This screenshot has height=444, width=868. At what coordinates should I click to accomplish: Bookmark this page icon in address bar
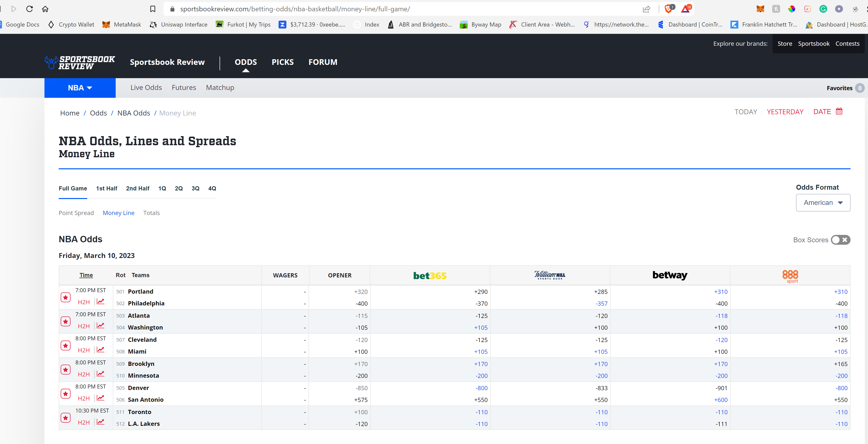(x=153, y=9)
